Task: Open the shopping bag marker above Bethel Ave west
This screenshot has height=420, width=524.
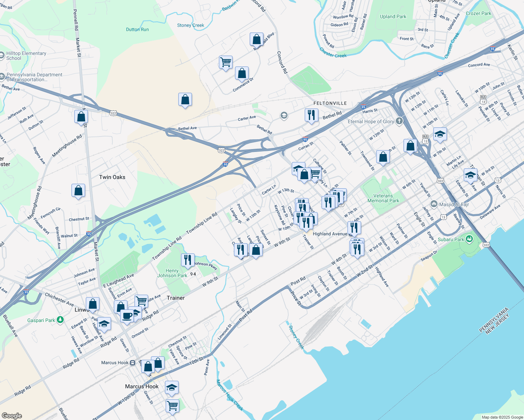Action: click(185, 100)
